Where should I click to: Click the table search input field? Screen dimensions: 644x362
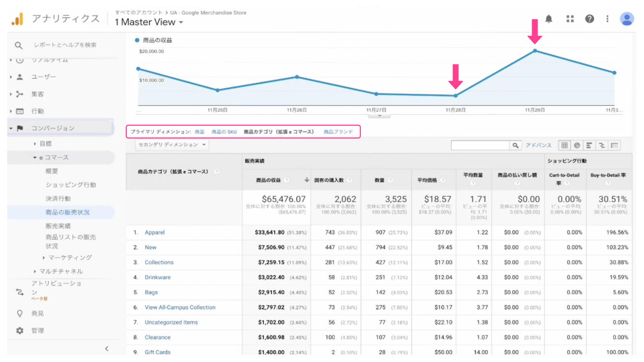click(x=480, y=145)
